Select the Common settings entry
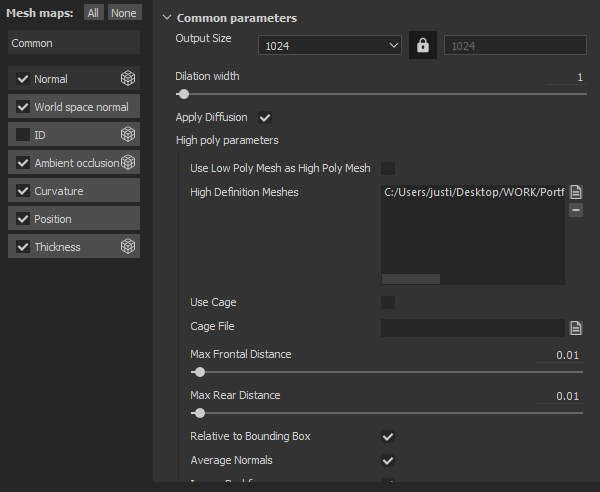This screenshot has width=600, height=492. tap(73, 43)
